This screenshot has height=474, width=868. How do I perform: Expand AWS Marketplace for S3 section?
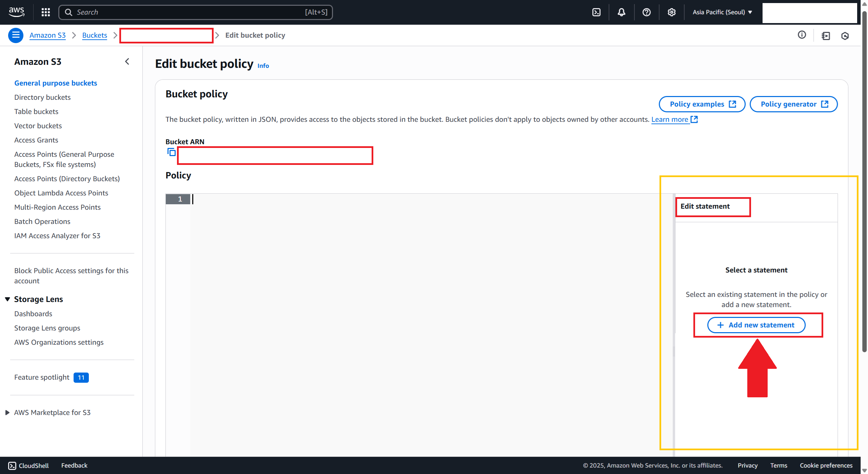coord(7,412)
